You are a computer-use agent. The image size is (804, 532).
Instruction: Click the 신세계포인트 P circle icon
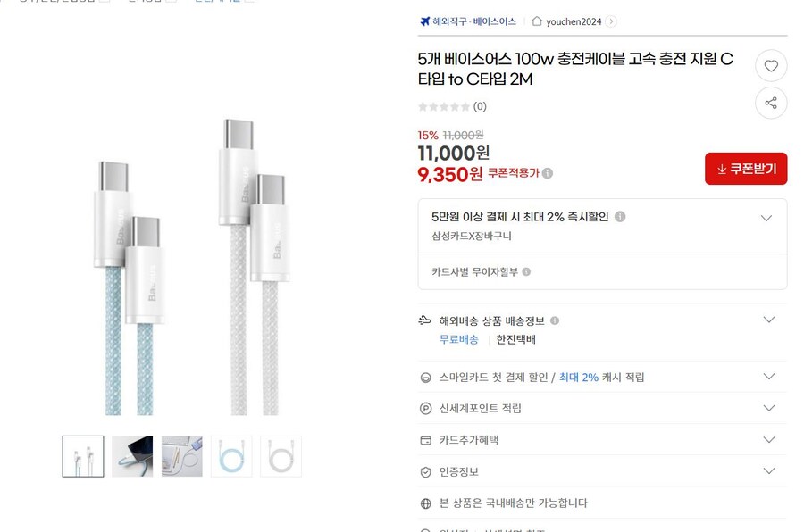point(423,408)
